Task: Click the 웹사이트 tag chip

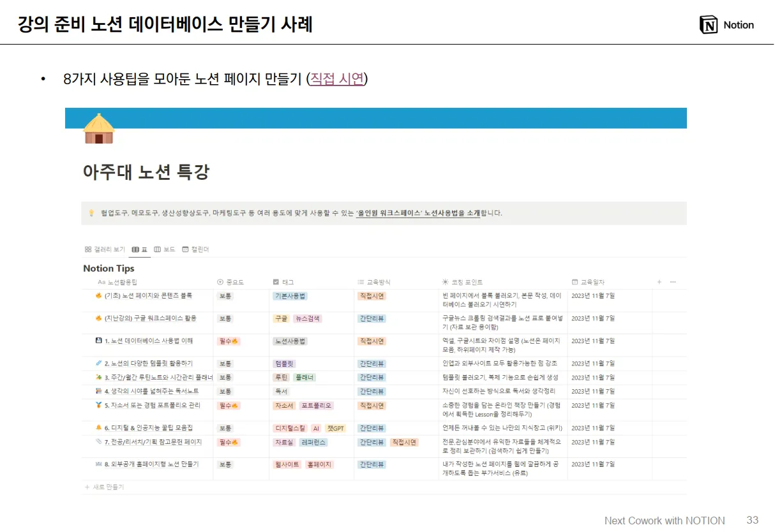Action: tap(287, 465)
